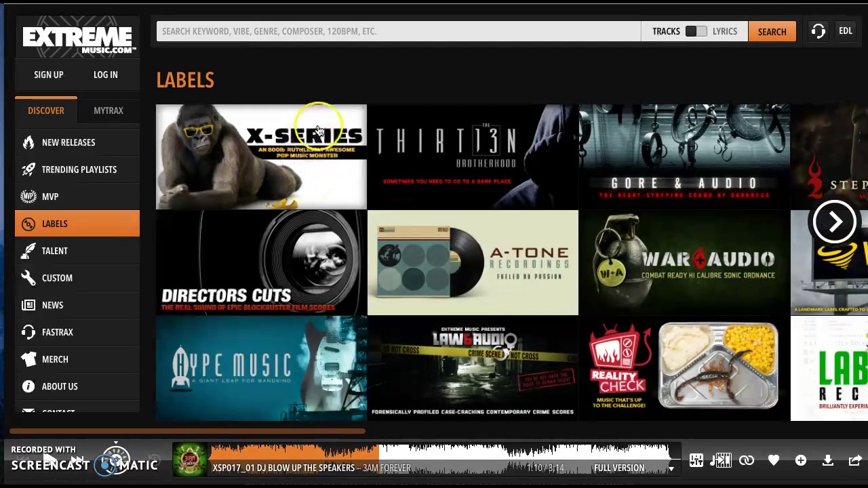Open the Custom menu item
868x488 pixels.
click(77, 278)
